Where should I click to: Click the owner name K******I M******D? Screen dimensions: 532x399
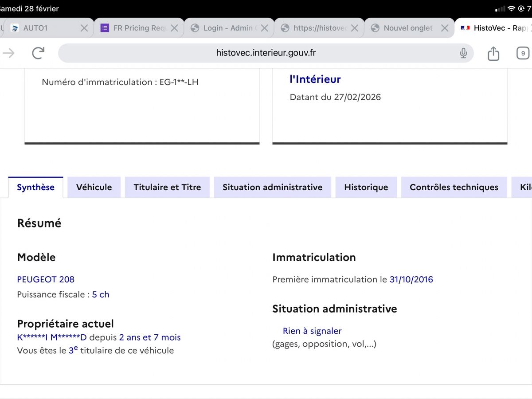click(x=52, y=337)
